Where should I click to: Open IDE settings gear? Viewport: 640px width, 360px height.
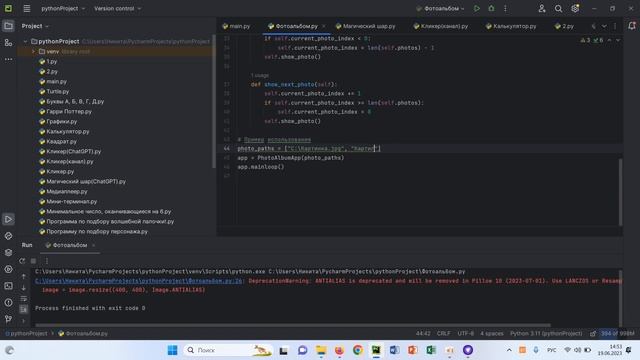(575, 8)
